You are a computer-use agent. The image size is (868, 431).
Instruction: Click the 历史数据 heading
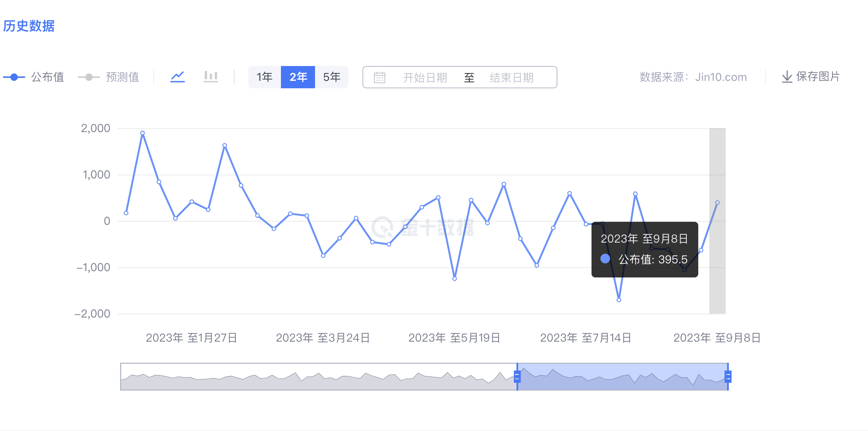[29, 26]
